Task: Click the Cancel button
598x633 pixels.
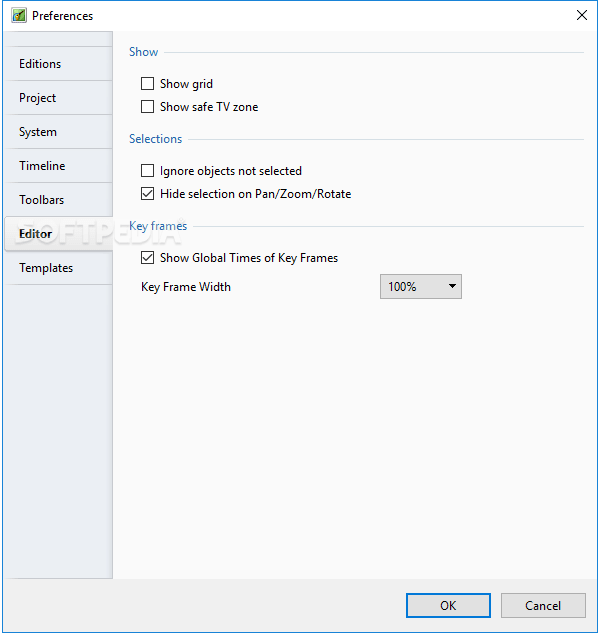Action: click(543, 606)
